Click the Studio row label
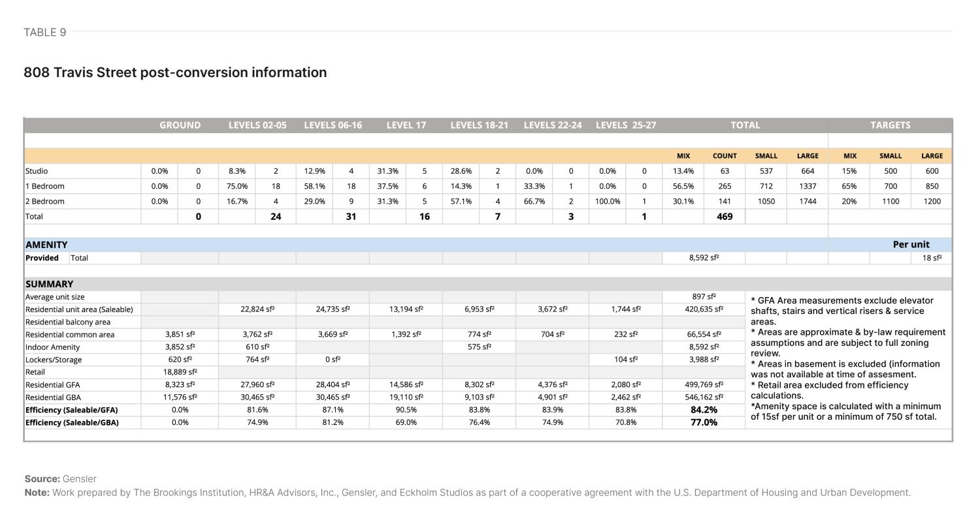 tap(37, 171)
